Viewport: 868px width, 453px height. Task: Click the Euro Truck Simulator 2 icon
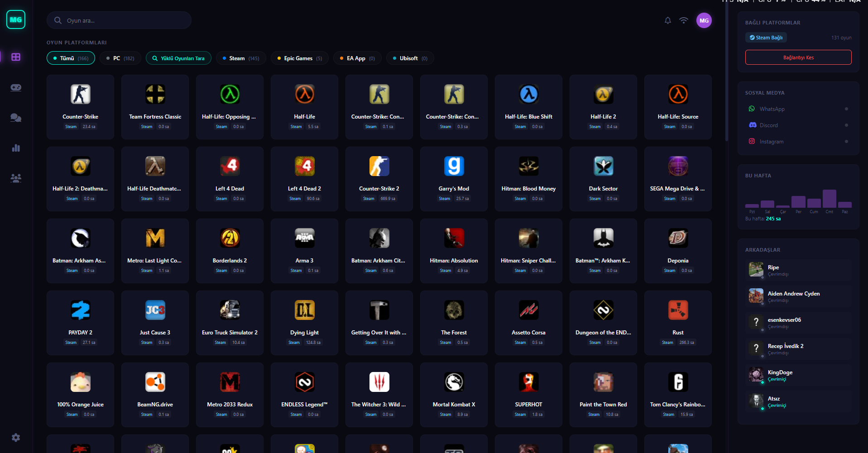230,310
